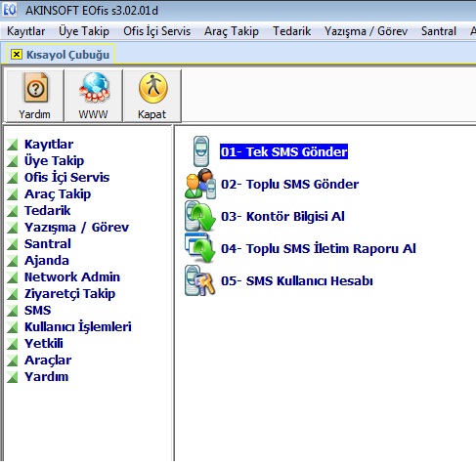
Task: Select Araçlar in the left sidebar
Action: point(48,361)
